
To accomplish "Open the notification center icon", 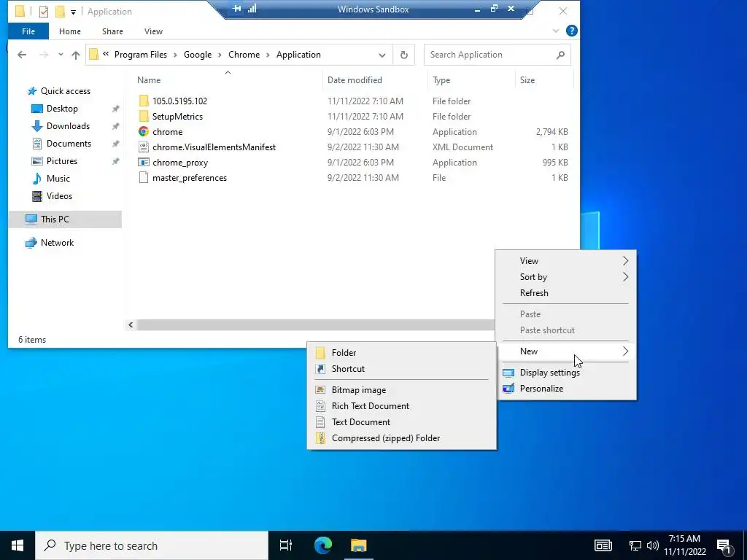I will point(724,545).
